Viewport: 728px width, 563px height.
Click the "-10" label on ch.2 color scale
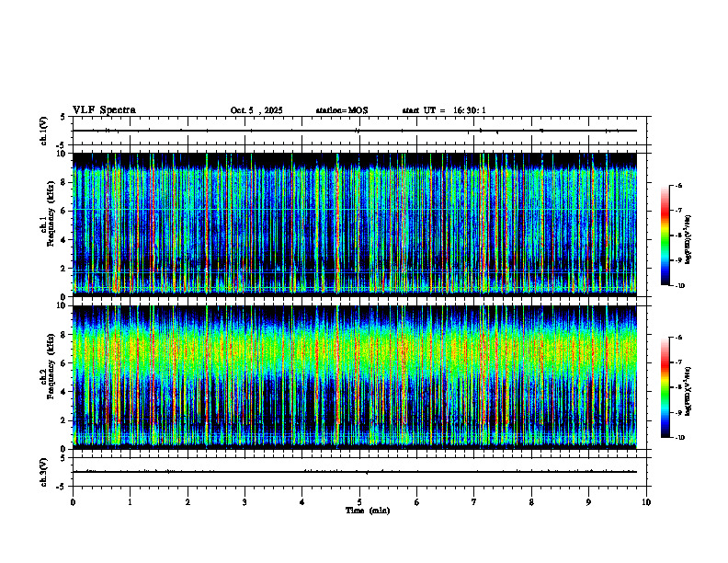pyautogui.click(x=680, y=438)
